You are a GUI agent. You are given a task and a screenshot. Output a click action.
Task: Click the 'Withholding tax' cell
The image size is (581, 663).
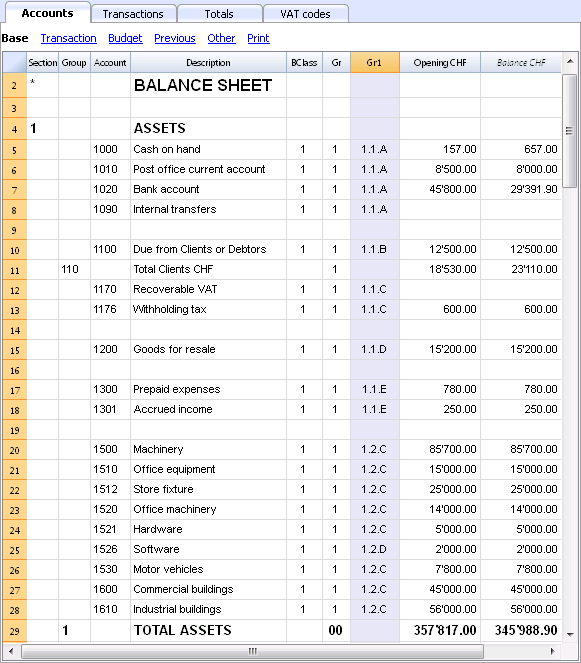tap(208, 309)
